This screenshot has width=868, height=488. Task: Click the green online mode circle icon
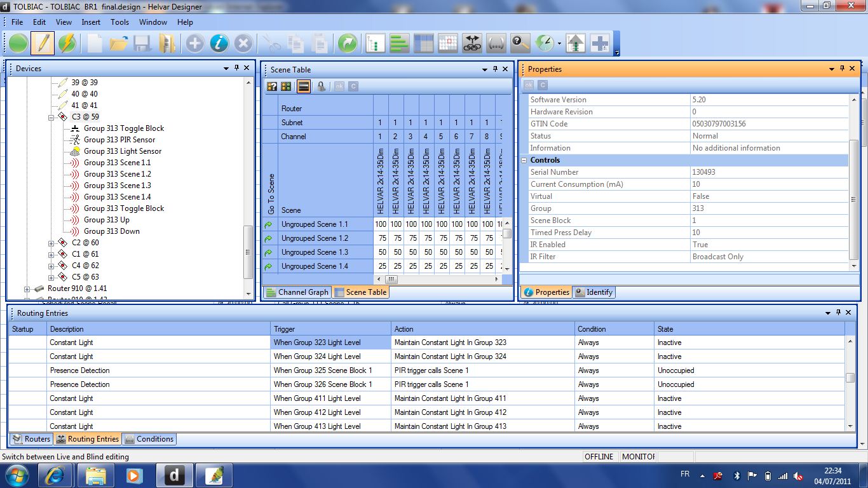click(18, 43)
